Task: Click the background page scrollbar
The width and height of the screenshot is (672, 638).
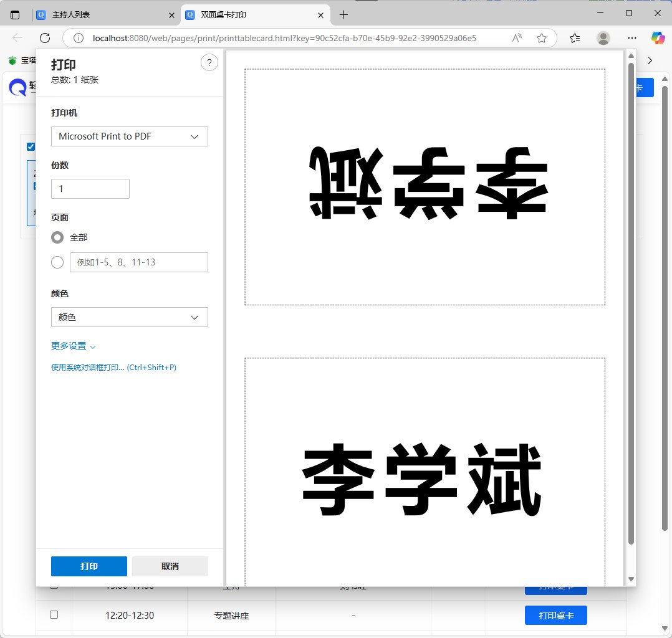Action: 665,308
